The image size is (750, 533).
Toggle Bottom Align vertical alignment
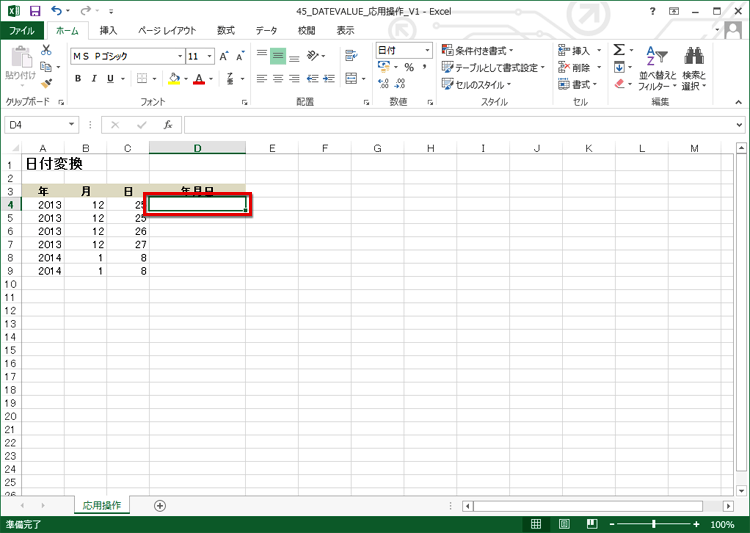coord(294,56)
